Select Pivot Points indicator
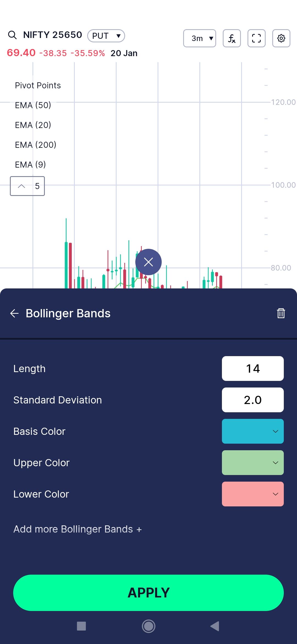The width and height of the screenshot is (297, 644). [38, 85]
